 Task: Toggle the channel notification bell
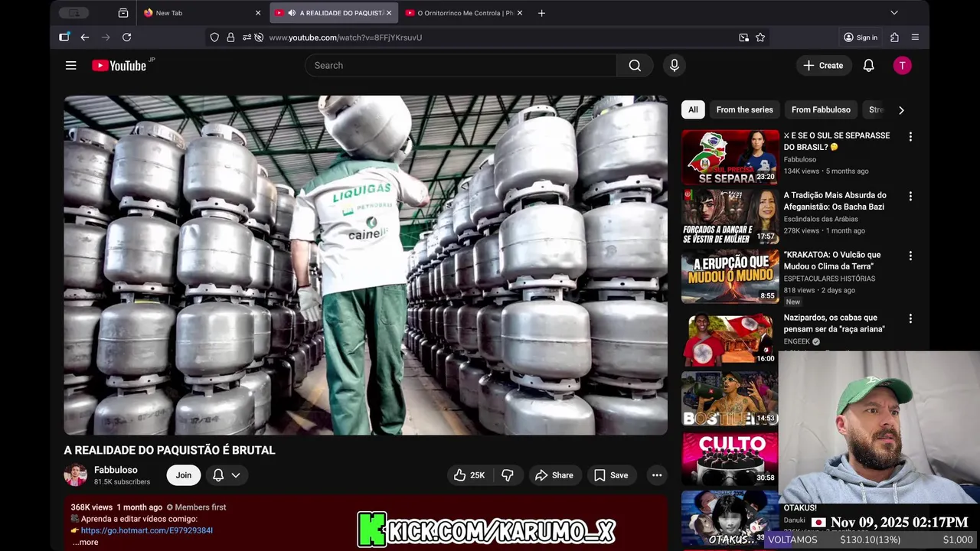[x=218, y=475]
